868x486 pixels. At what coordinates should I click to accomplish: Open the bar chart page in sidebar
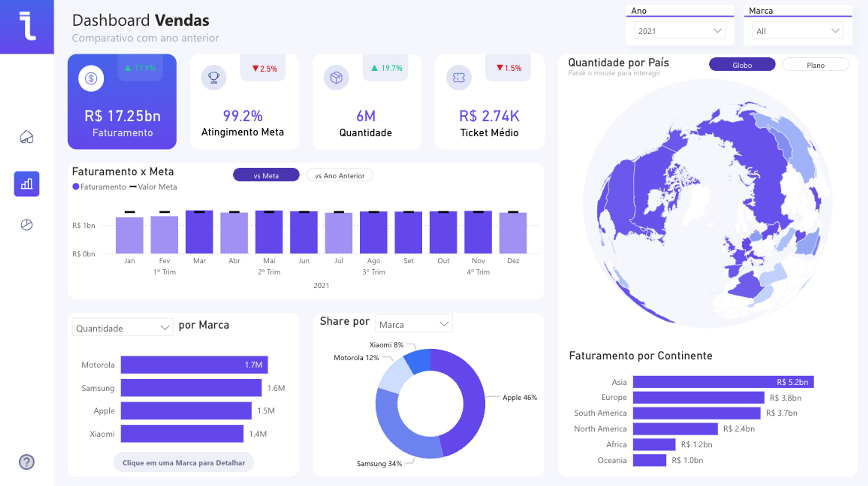[x=26, y=184]
